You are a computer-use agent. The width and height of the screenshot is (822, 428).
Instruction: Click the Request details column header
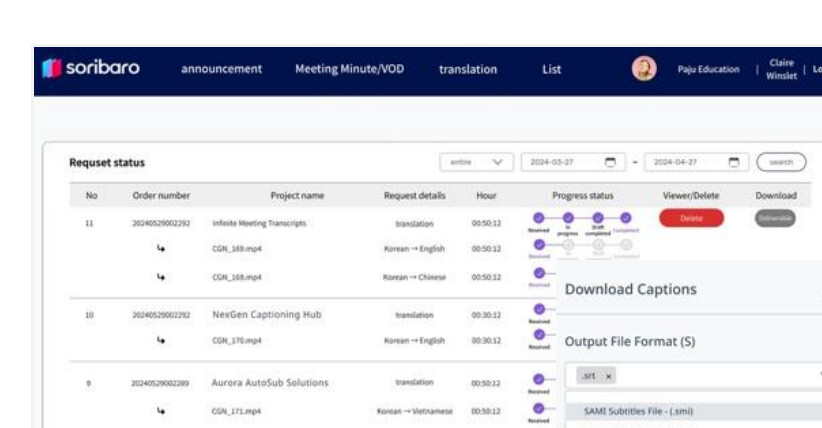(x=415, y=195)
